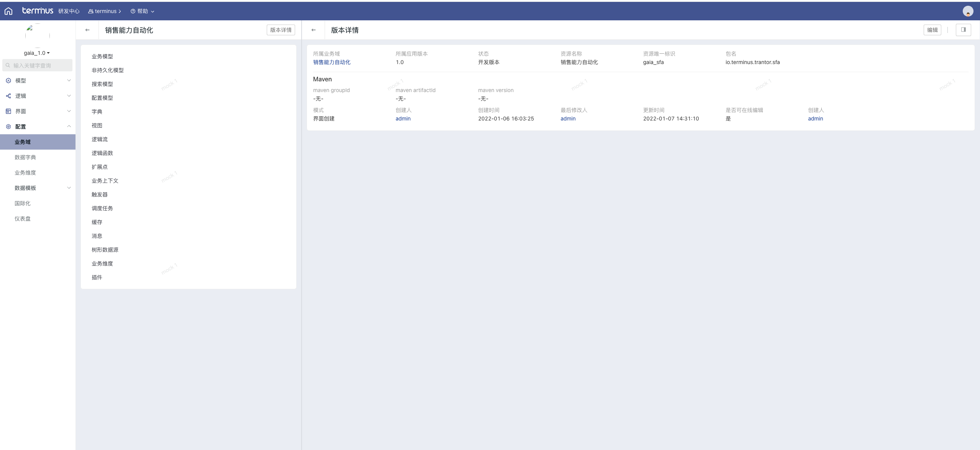Select 消息 in the list
Viewport: 980px width, 450px height.
[97, 236]
